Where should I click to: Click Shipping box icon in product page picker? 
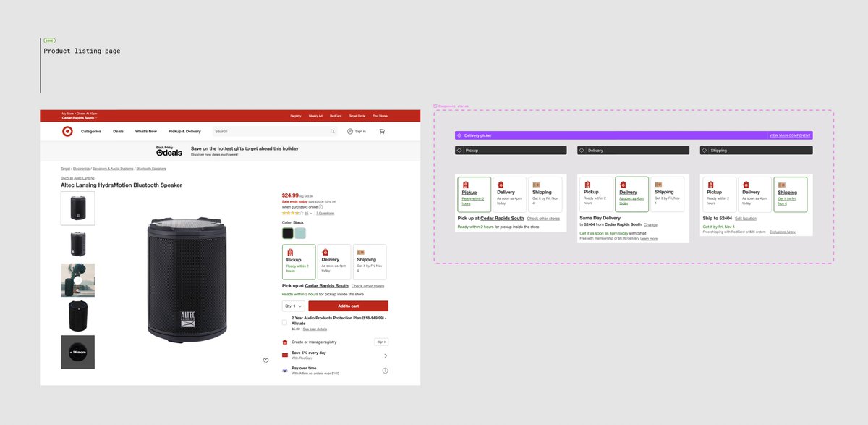[360, 252]
